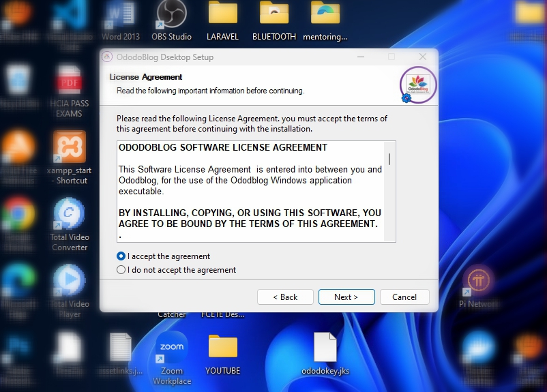Viewport: 547px width, 392px height.
Task: Launch OBS Studio from the desktop
Action: pyautogui.click(x=171, y=18)
